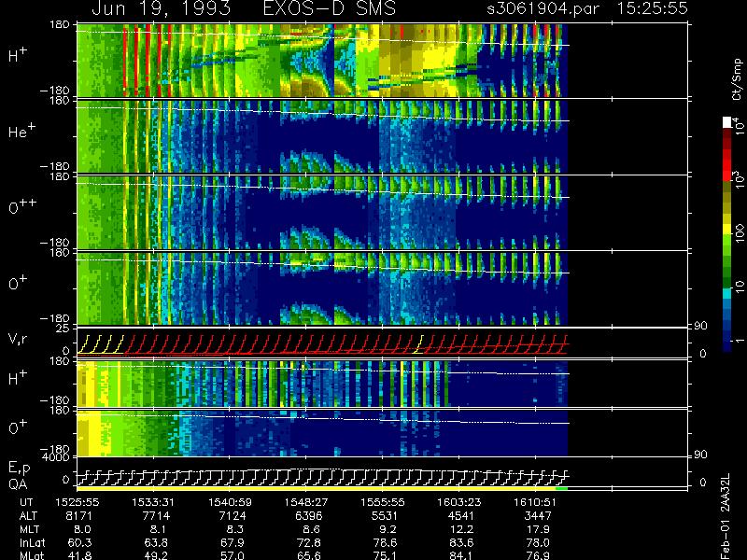Click MLT value "8.0"
This screenshot has height=560, width=747.
(82, 529)
